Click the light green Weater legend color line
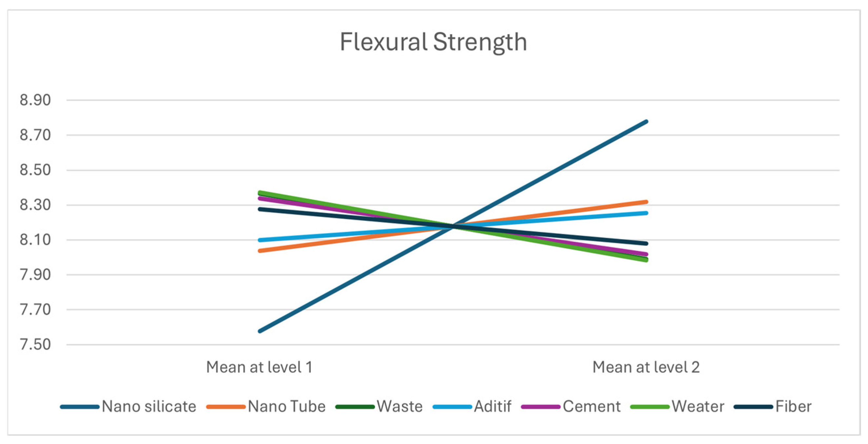The image size is (868, 444). (x=650, y=407)
